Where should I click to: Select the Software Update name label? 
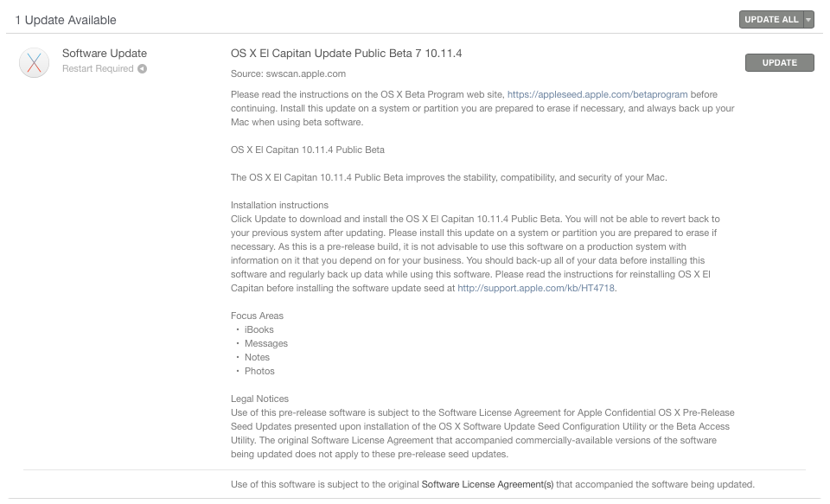coord(105,54)
